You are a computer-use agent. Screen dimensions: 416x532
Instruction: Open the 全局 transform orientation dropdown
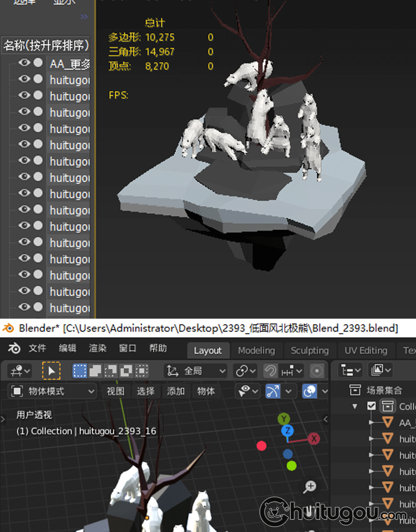pos(197,371)
